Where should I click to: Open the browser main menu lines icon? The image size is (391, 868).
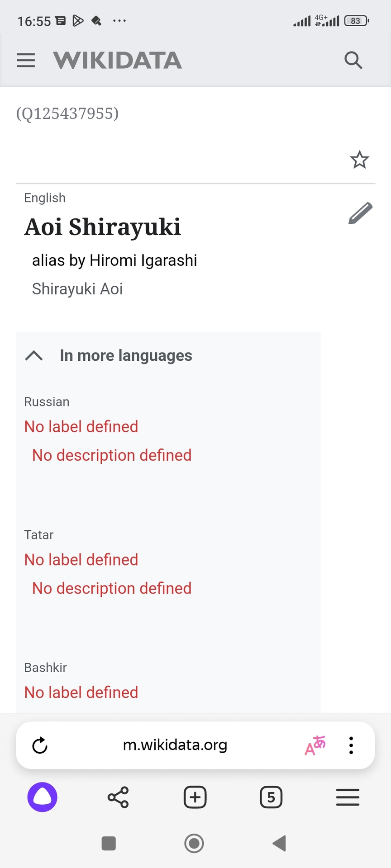348,797
